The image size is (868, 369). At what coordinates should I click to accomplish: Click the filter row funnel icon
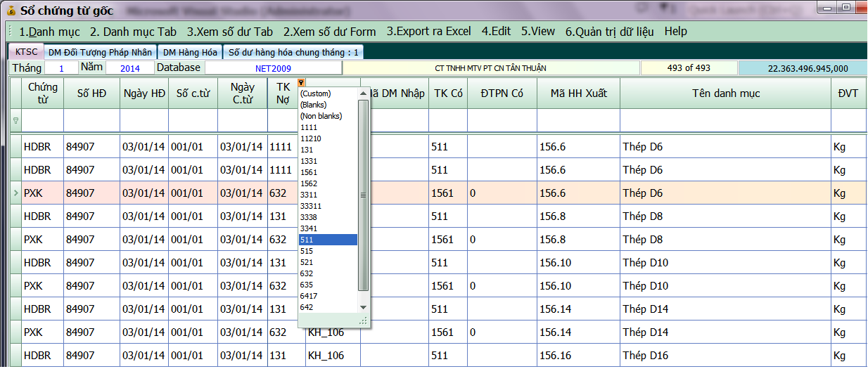(x=15, y=121)
